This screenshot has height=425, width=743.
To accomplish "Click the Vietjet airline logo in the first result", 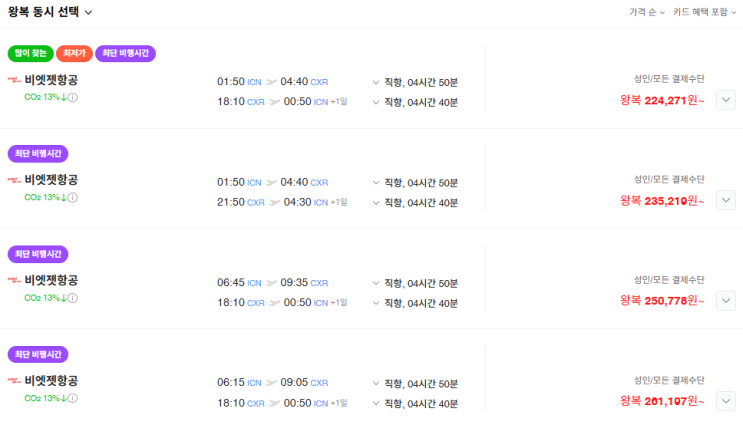I will coord(14,80).
